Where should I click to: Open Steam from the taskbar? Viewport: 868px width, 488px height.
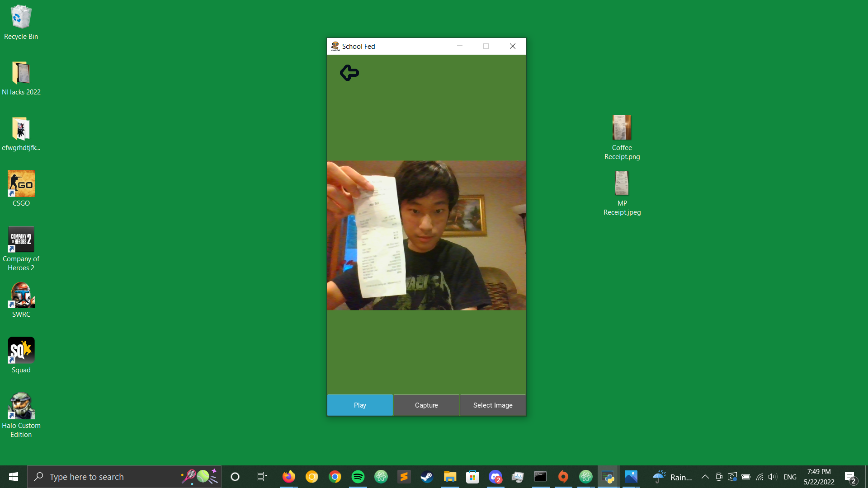427,477
